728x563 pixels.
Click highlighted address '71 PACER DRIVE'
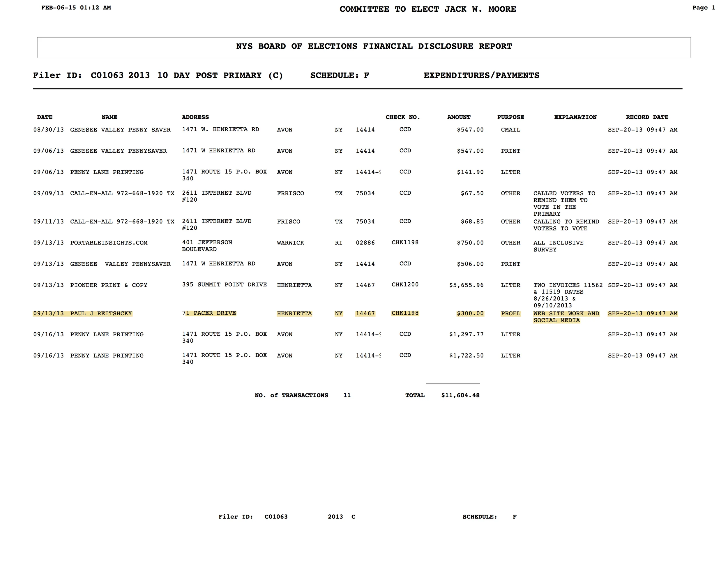(x=209, y=313)
